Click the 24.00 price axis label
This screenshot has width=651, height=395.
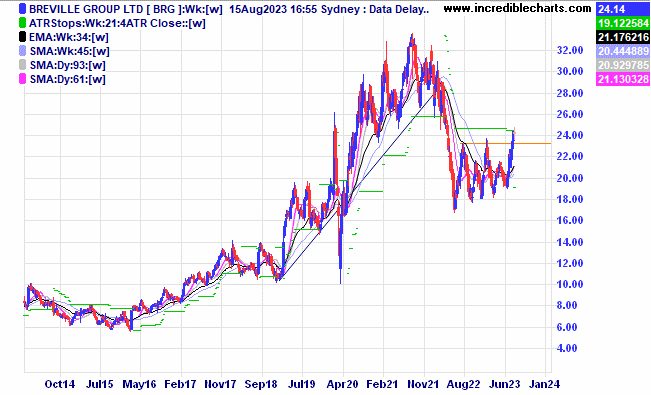tap(570, 135)
